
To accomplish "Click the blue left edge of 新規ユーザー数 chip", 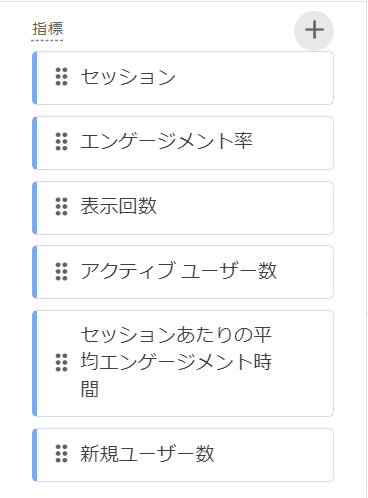I will [34, 455].
